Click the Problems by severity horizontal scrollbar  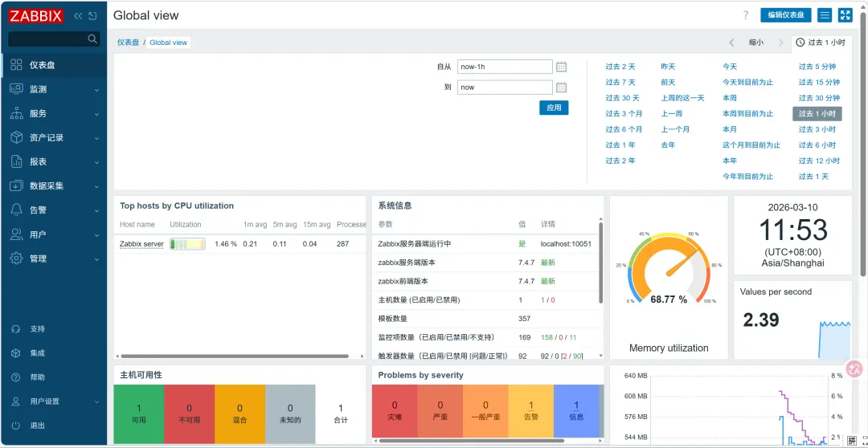[x=472, y=441]
